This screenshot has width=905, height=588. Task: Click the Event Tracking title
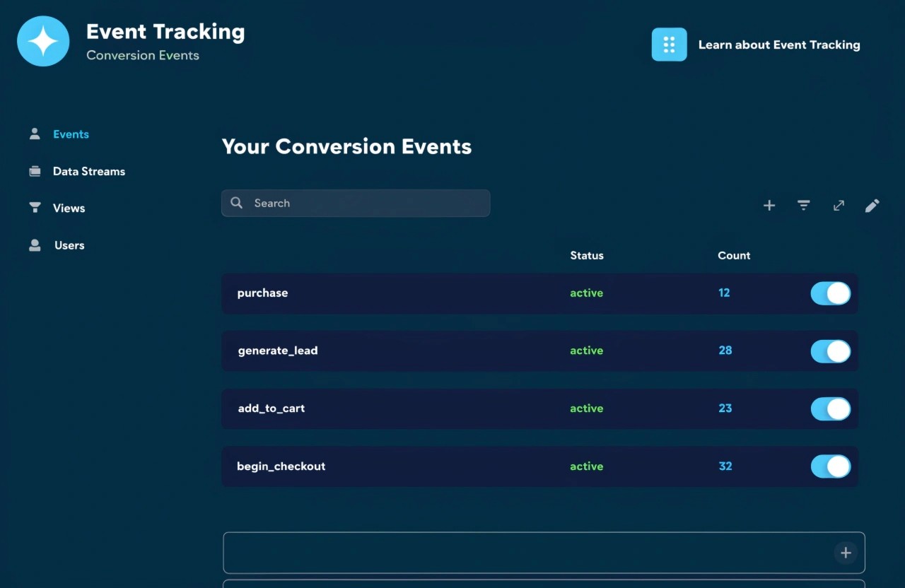pos(165,31)
